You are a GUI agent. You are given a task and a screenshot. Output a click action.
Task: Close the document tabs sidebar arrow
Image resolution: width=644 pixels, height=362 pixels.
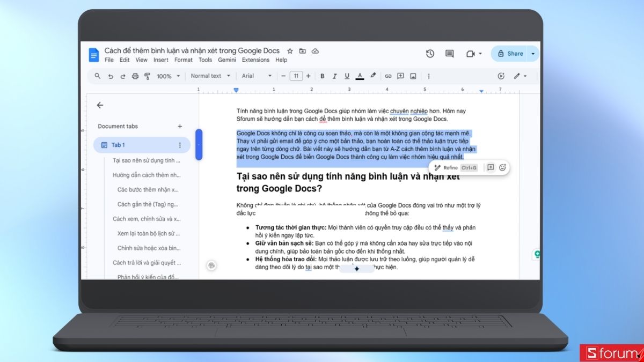[100, 106]
